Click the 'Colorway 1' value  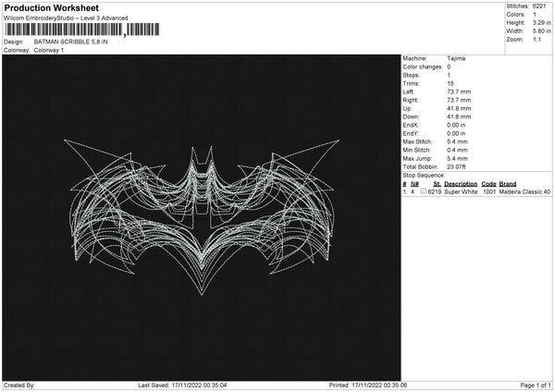tap(49, 50)
